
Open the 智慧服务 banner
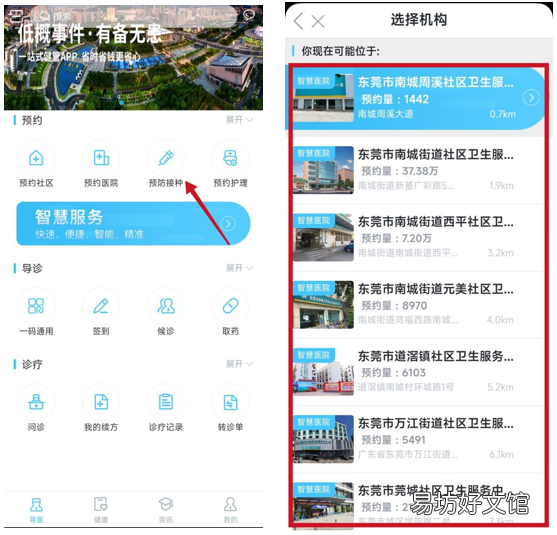pyautogui.click(x=133, y=224)
